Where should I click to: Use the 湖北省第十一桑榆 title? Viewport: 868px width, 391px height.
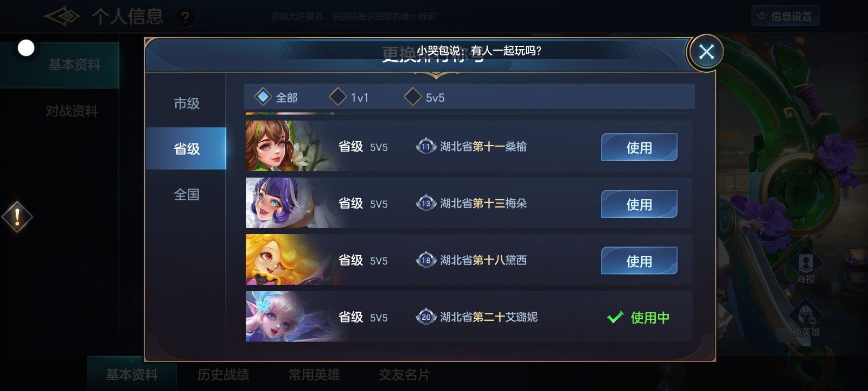pos(639,147)
